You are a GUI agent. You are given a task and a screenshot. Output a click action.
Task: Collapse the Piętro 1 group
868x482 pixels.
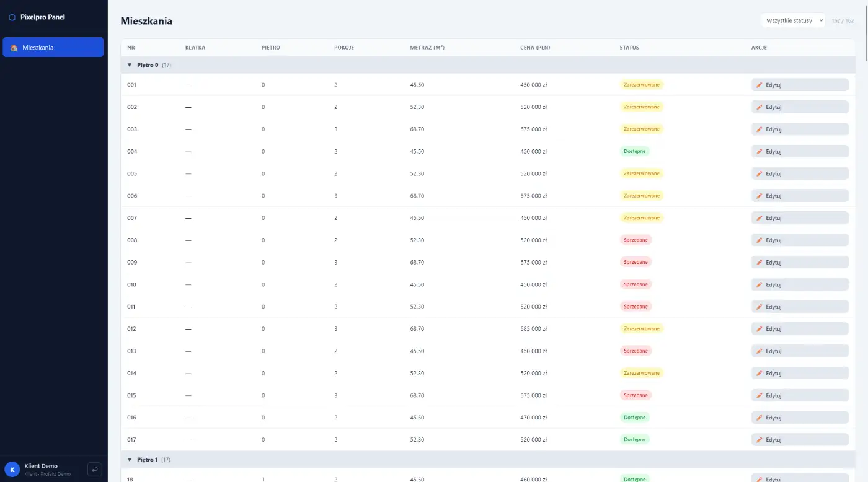click(130, 459)
